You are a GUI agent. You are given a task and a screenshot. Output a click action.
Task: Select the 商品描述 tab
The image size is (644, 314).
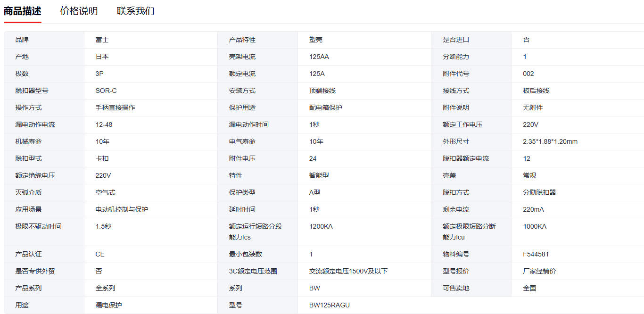[22, 11]
